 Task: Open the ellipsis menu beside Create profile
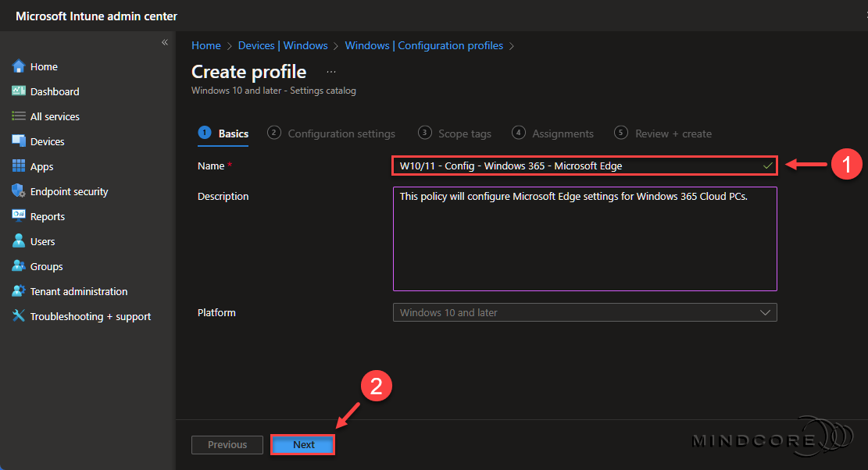(331, 72)
